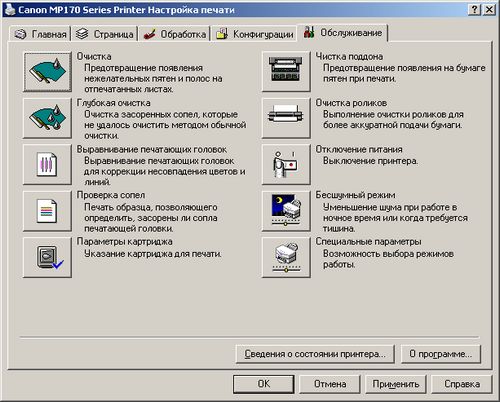Open Специальные параметры custom settings

pyautogui.click(x=286, y=257)
